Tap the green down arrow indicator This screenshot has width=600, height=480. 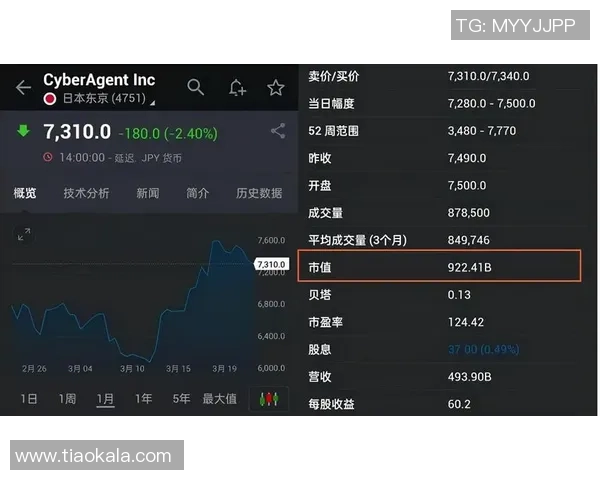[x=23, y=131]
